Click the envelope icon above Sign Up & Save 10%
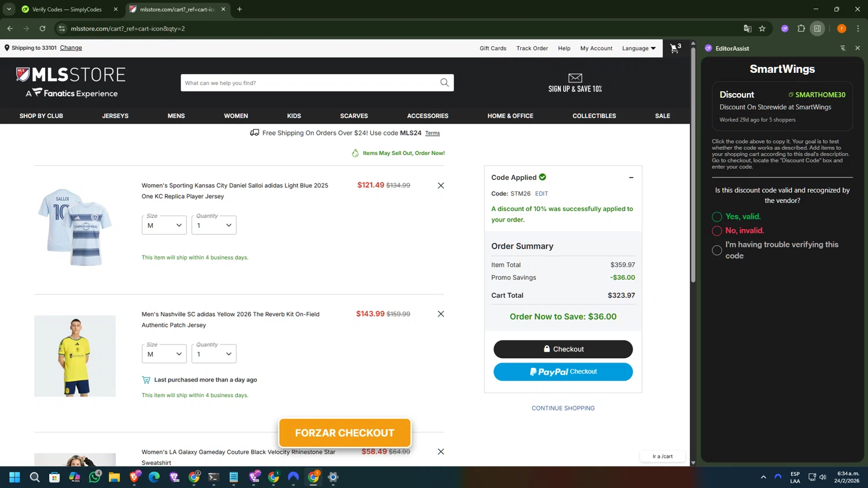This screenshot has height=488, width=868. click(575, 78)
